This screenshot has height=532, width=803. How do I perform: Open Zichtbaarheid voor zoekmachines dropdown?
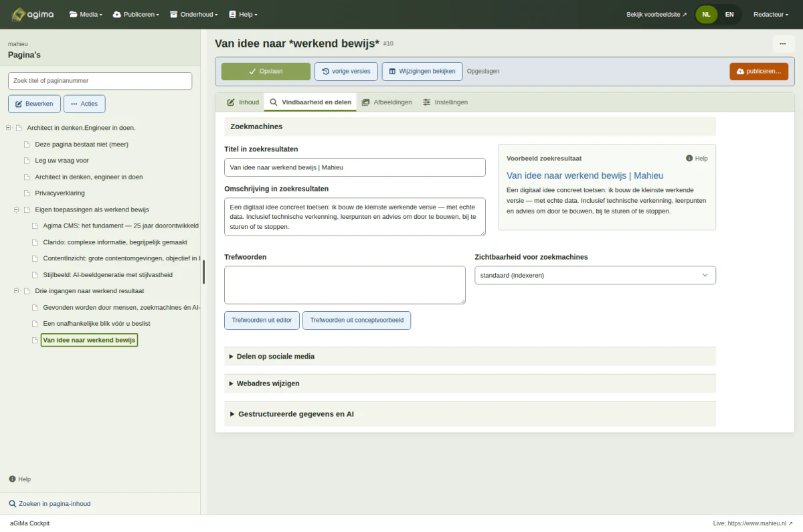pos(595,275)
